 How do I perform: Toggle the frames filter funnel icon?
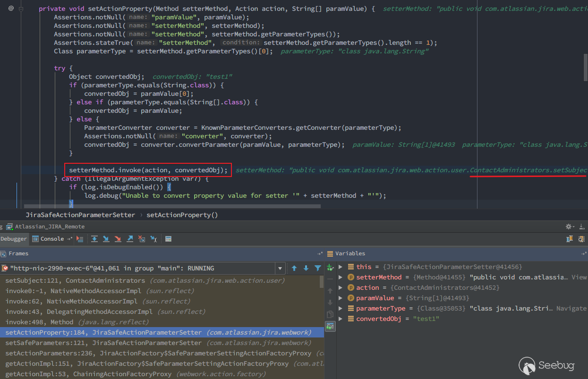pos(317,268)
